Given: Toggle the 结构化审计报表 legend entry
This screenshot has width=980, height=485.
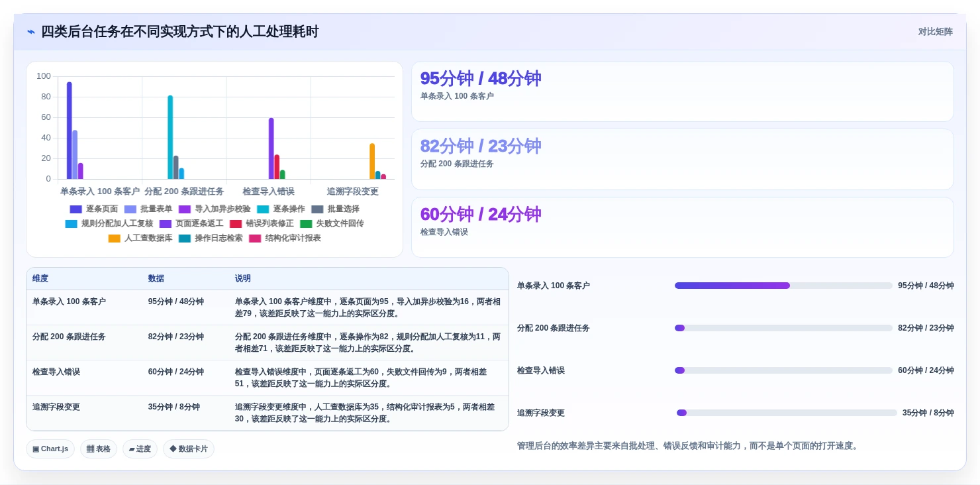Looking at the screenshot, I should tap(285, 238).
